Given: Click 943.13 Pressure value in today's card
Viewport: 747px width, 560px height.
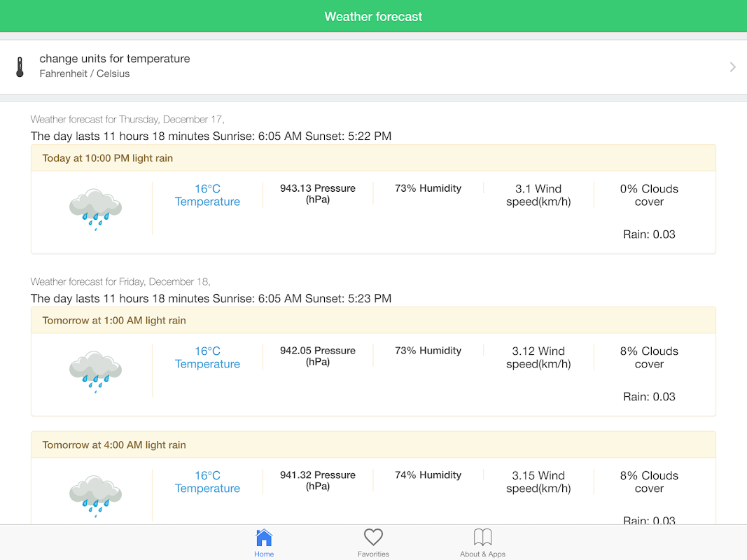Looking at the screenshot, I should (318, 194).
